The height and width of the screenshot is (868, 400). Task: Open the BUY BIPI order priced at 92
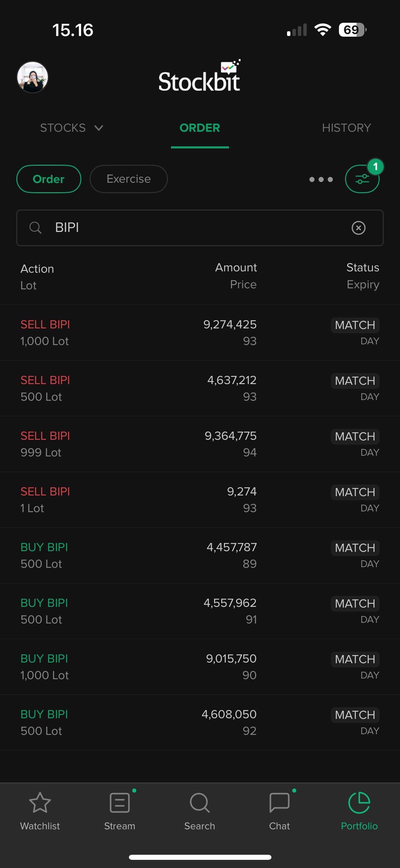click(200, 723)
